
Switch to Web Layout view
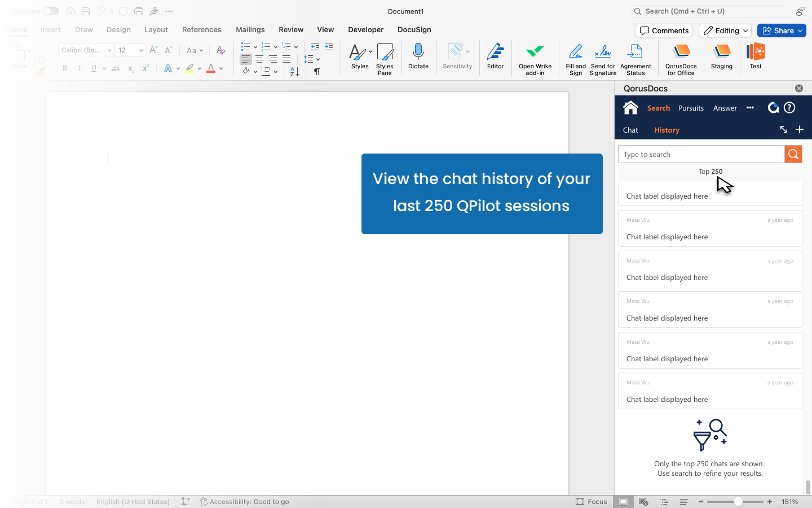[x=643, y=501]
